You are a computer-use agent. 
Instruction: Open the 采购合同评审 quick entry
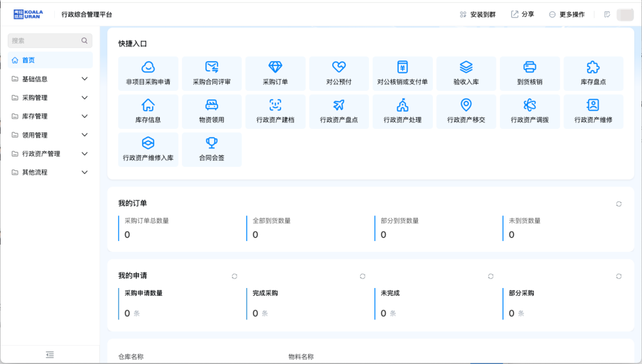212,73
